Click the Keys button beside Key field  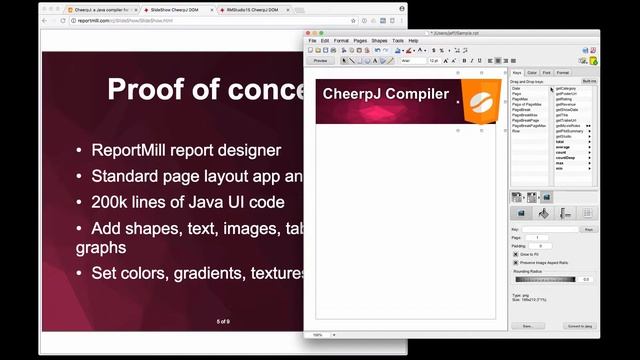pyautogui.click(x=589, y=229)
